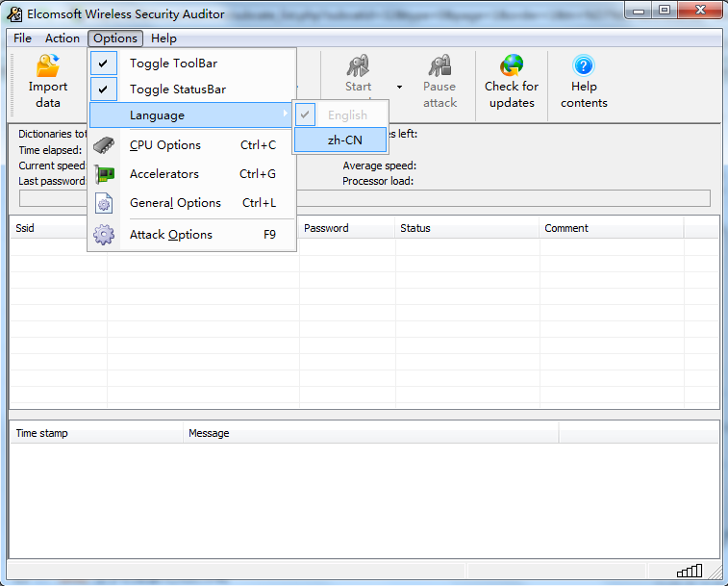This screenshot has width=728, height=586.
Task: Click the Comment column header
Action: (x=612, y=228)
